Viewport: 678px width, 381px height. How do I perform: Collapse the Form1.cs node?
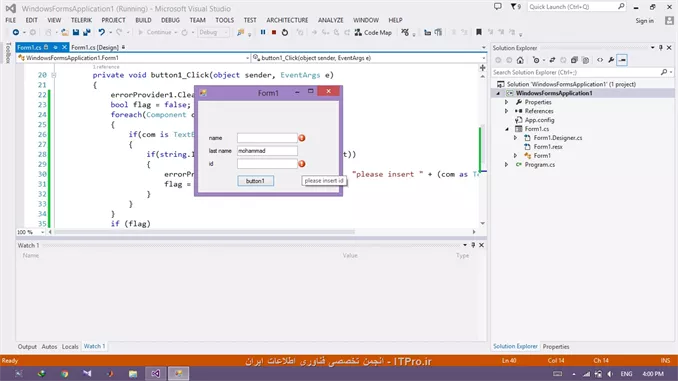pyautogui.click(x=507, y=129)
